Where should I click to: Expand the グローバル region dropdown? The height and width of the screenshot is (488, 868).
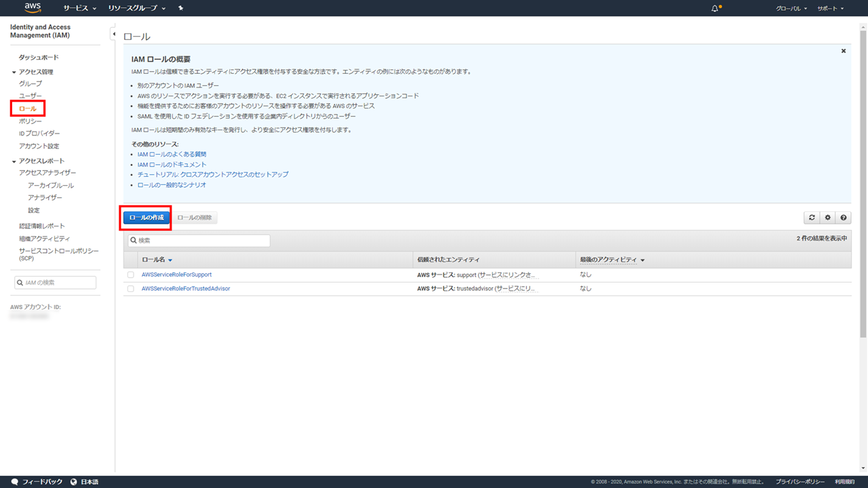pos(791,8)
